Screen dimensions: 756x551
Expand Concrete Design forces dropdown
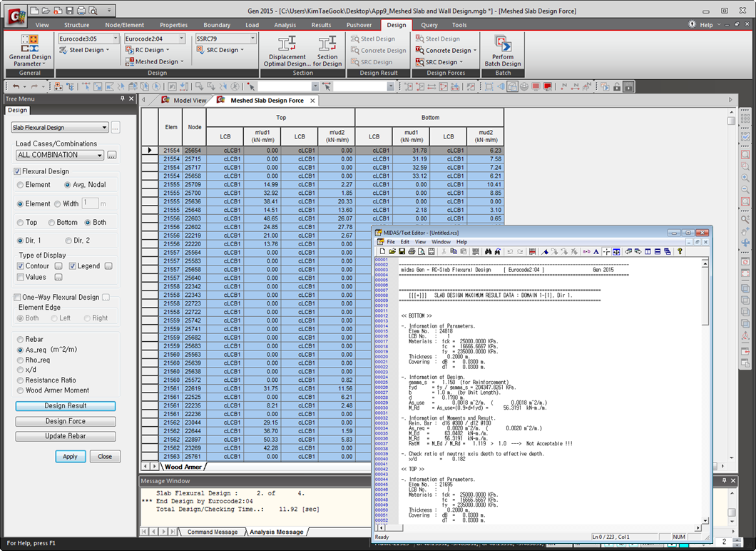476,50
